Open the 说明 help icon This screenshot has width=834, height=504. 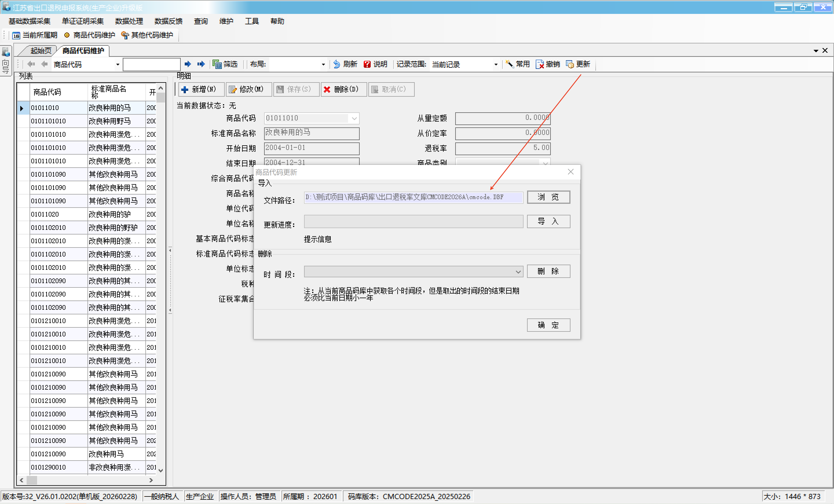click(367, 64)
